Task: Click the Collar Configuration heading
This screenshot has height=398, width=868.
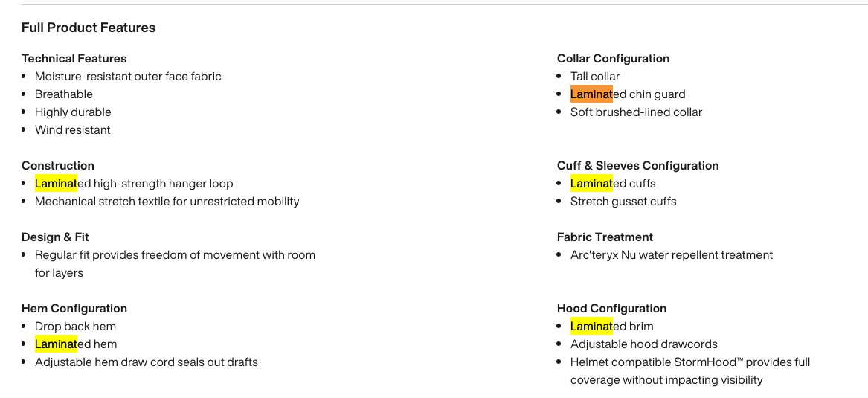Action: coord(613,59)
